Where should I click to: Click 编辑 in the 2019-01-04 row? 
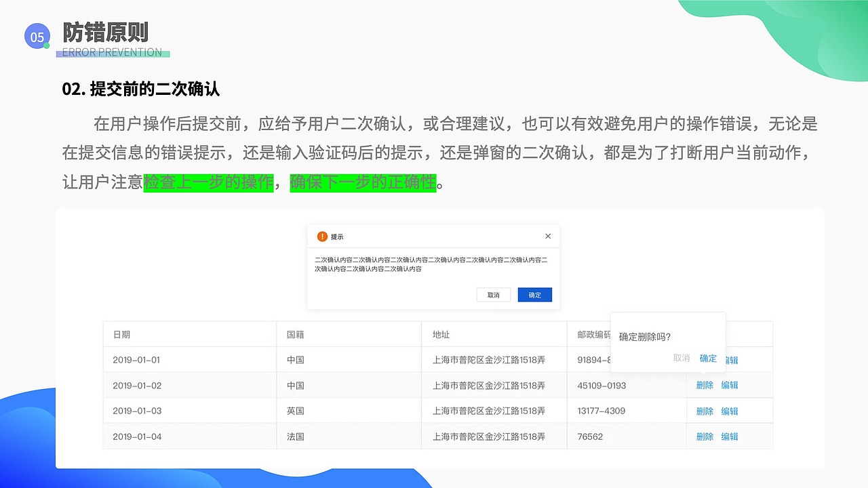point(730,436)
